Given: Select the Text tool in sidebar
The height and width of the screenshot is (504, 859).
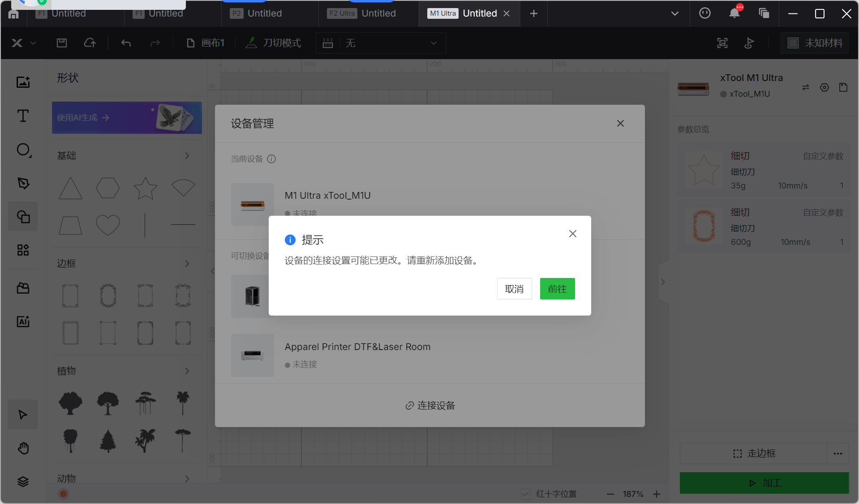Looking at the screenshot, I should click(23, 116).
